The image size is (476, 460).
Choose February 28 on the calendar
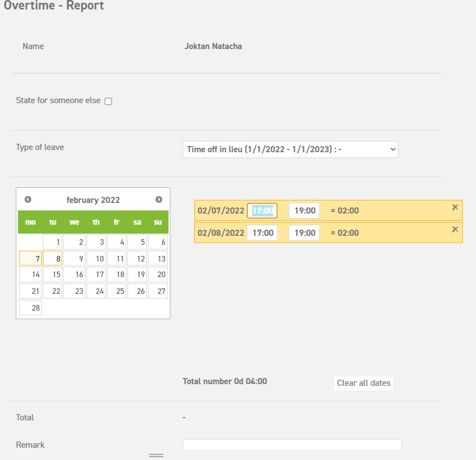(x=31, y=308)
